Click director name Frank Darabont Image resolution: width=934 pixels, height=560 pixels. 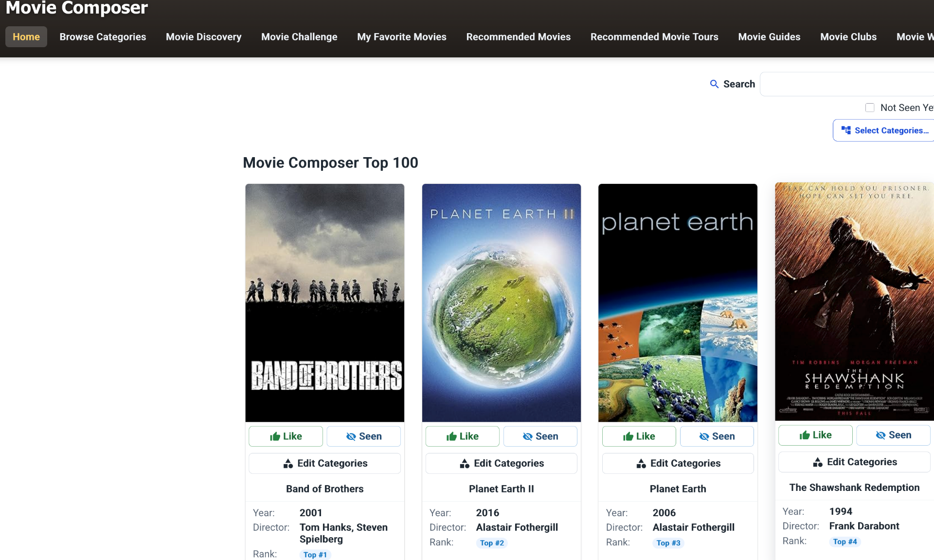(x=864, y=526)
